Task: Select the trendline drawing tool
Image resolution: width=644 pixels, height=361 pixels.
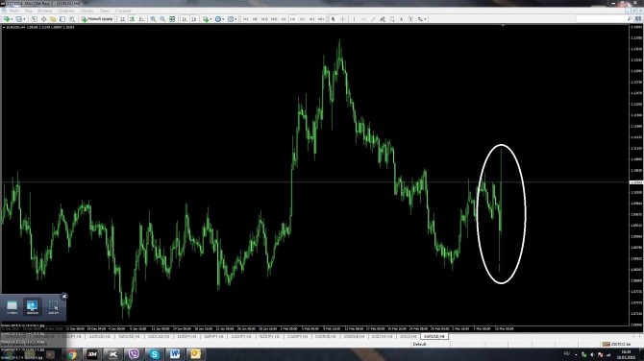Action: [373, 19]
